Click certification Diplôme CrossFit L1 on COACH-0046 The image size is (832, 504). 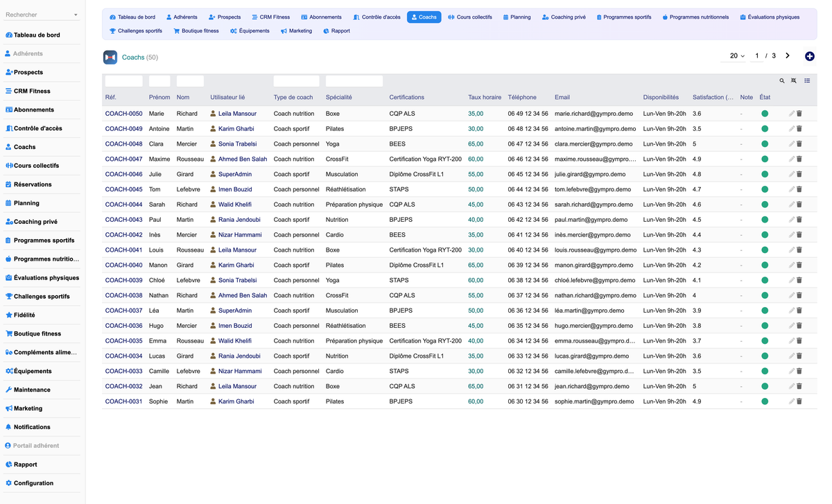(417, 175)
